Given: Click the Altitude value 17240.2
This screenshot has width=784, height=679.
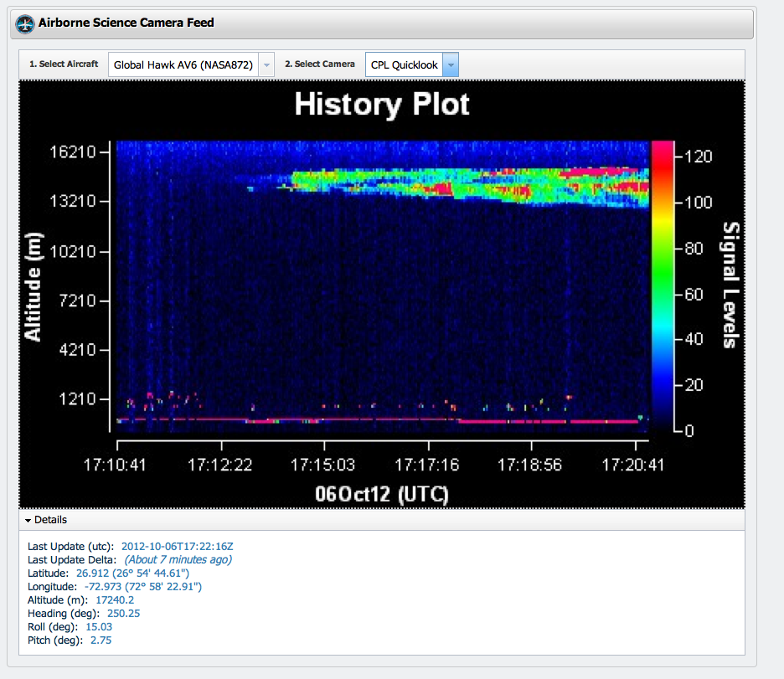Looking at the screenshot, I should tap(115, 600).
